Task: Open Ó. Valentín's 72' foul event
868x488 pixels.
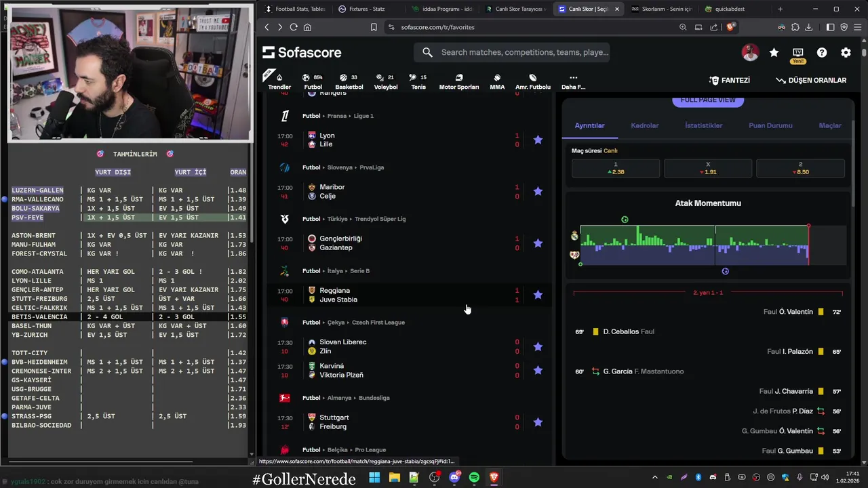Action: pyautogui.click(x=802, y=312)
